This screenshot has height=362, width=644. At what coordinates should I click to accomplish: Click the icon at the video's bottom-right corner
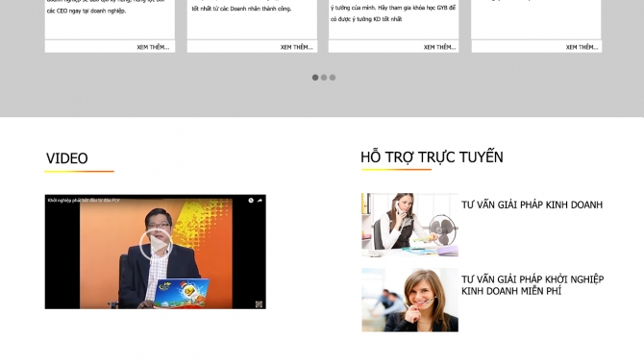click(259, 304)
